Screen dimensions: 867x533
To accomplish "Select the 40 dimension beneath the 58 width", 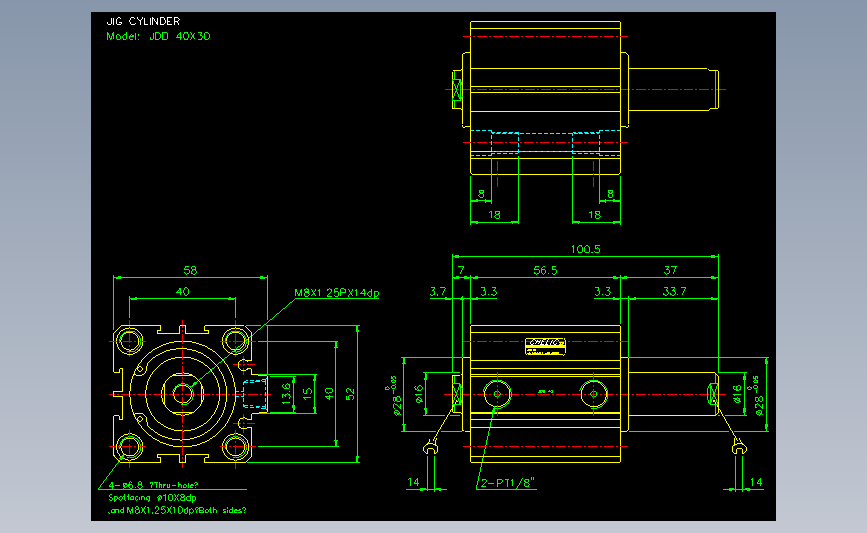I will 182,291.
